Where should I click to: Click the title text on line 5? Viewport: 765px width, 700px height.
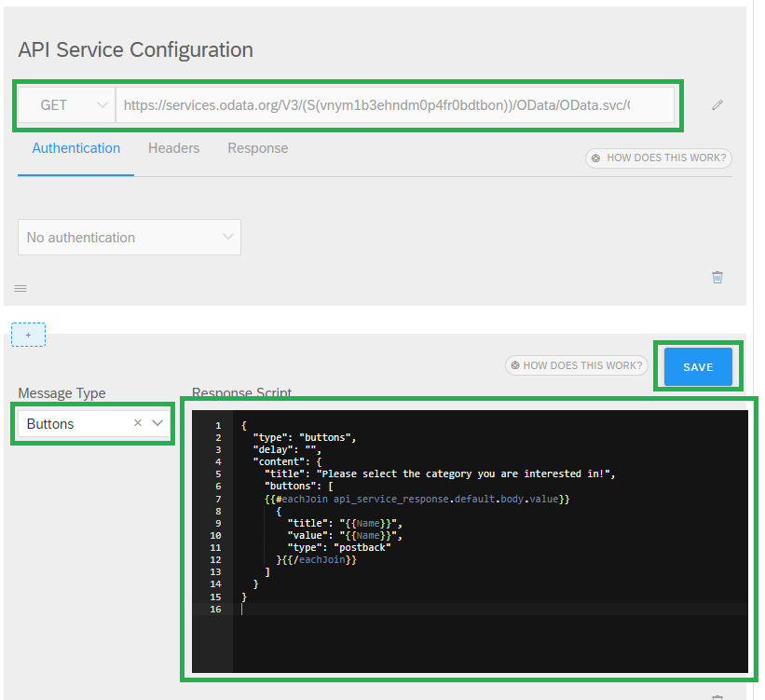(440, 474)
